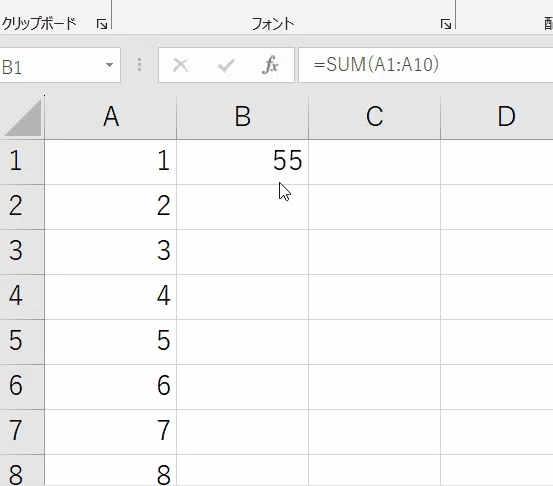Image resolution: width=553 pixels, height=486 pixels.
Task: Click the formula bar showing =SUM(A1:A10)
Action: click(x=426, y=65)
